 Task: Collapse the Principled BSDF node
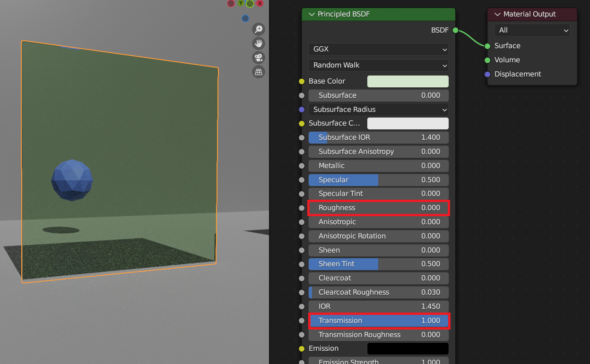tap(312, 14)
